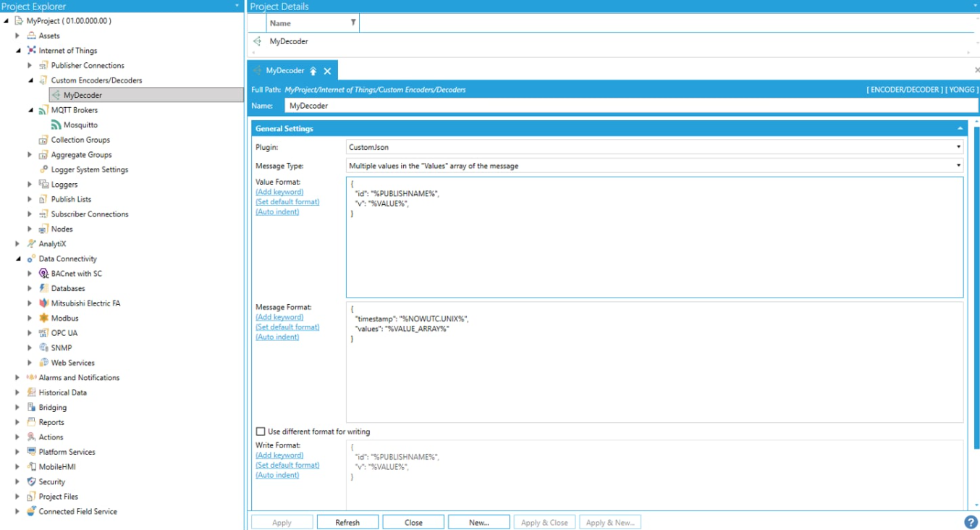
Task: Click the Mosquitto broker icon
Action: coord(56,125)
